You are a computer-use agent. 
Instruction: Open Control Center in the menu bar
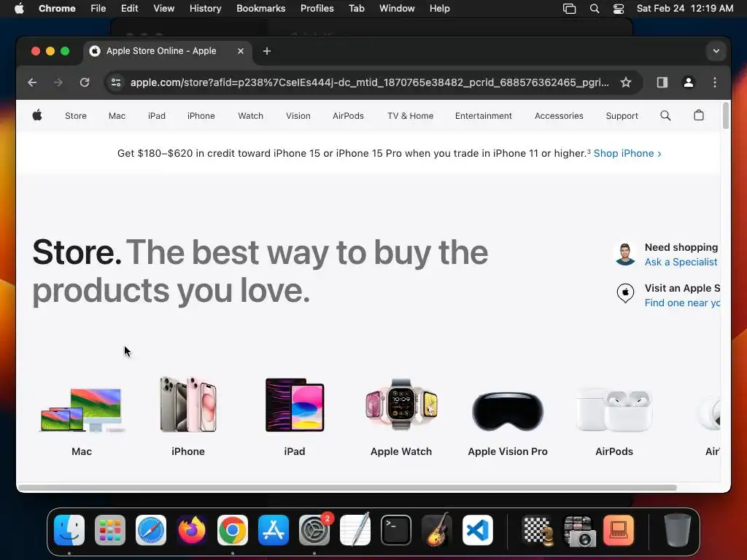tap(619, 9)
